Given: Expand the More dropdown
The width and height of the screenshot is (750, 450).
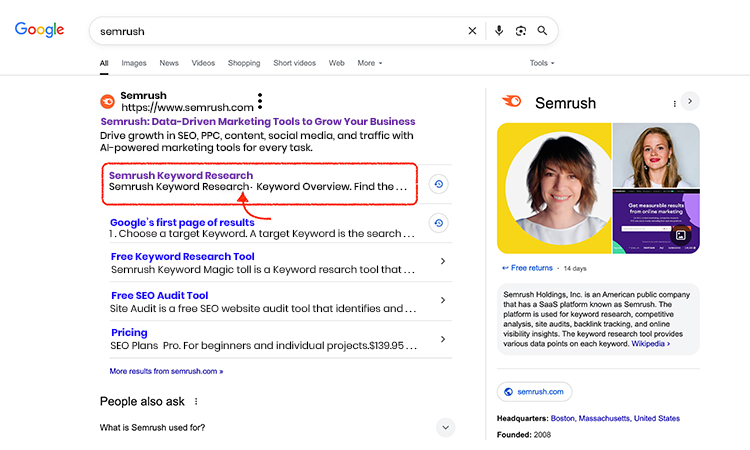Looking at the screenshot, I should coord(370,63).
